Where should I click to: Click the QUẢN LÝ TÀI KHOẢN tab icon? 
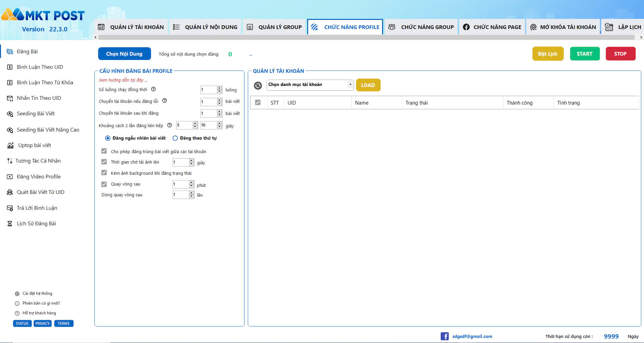101,27
